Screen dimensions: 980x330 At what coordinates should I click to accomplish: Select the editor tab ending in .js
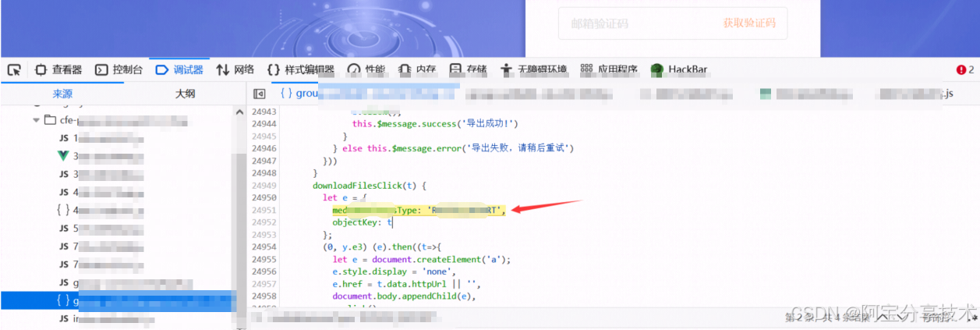pos(914,94)
